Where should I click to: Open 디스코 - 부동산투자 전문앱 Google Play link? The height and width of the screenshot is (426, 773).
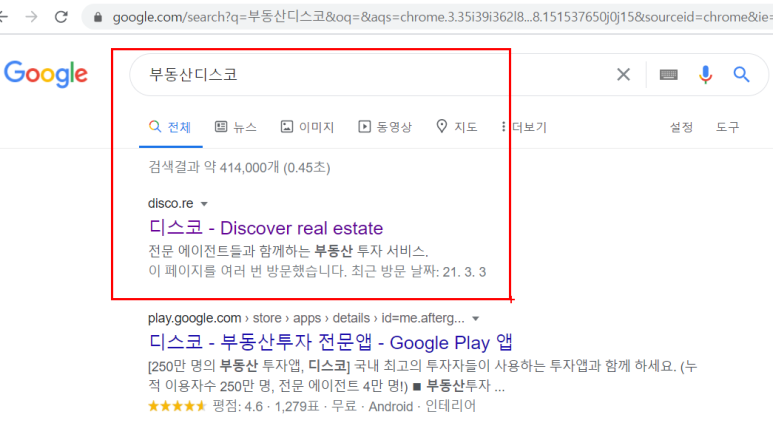coord(331,342)
